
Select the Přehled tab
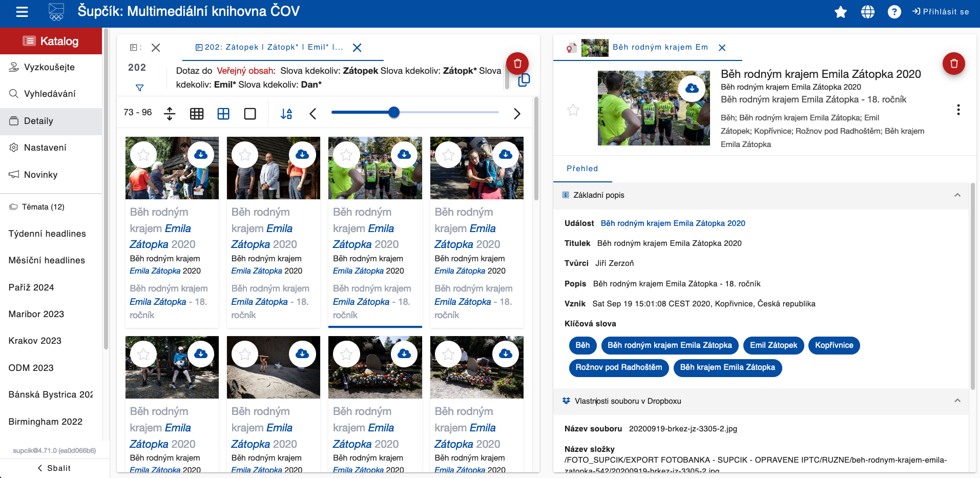tap(582, 169)
